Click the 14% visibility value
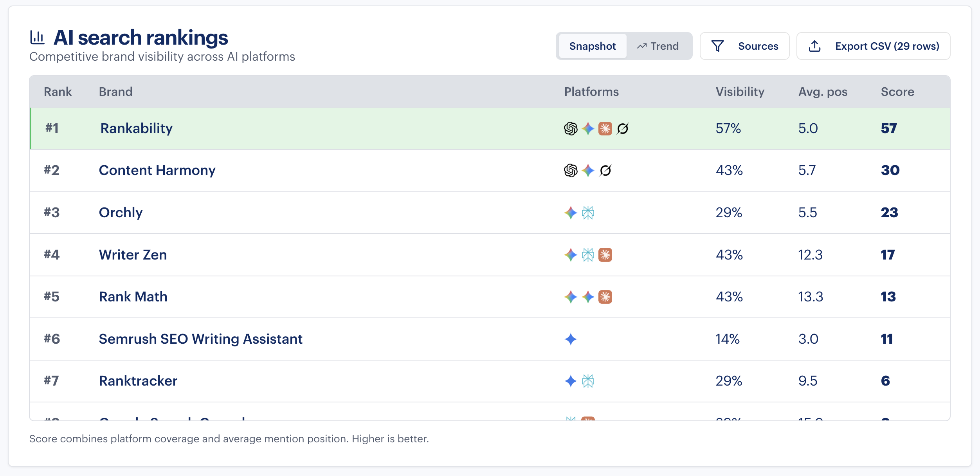 pyautogui.click(x=728, y=339)
